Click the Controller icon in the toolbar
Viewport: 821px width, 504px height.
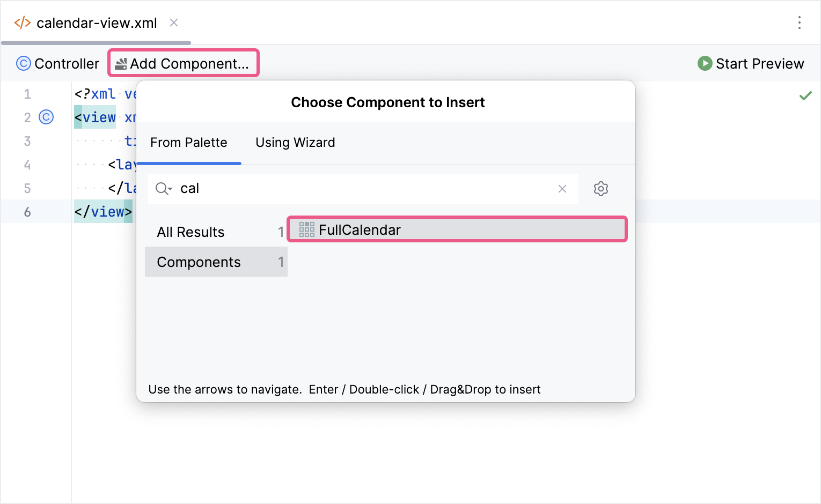click(x=23, y=63)
